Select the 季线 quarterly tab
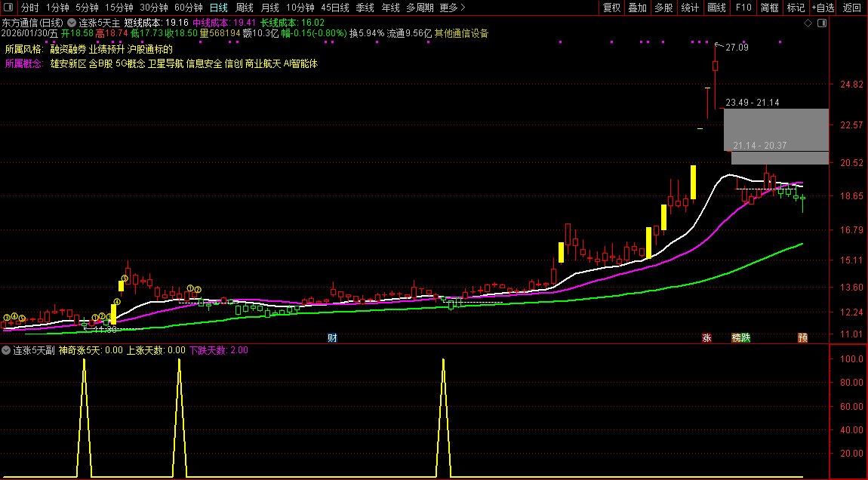Image resolution: width=868 pixels, height=480 pixels. (365, 8)
